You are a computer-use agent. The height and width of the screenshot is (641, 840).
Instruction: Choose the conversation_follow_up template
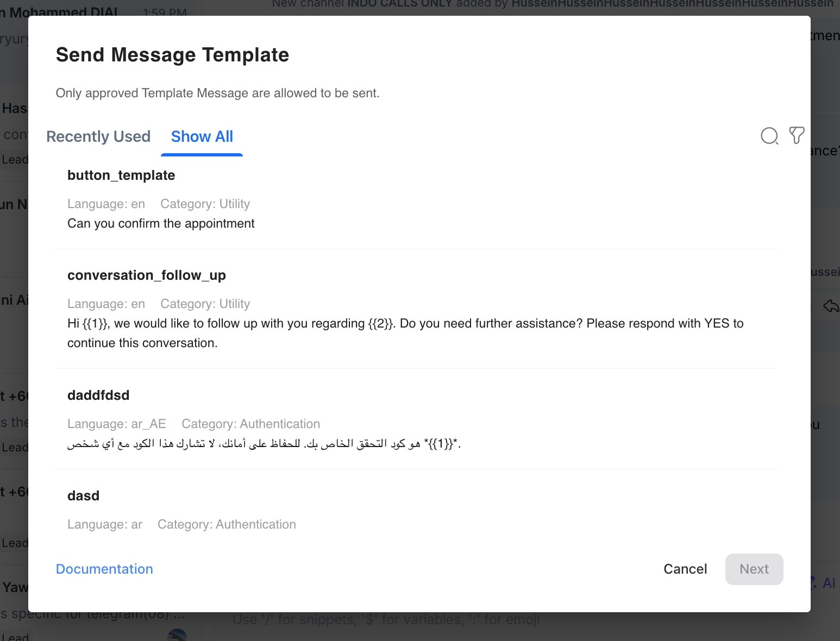click(x=147, y=275)
